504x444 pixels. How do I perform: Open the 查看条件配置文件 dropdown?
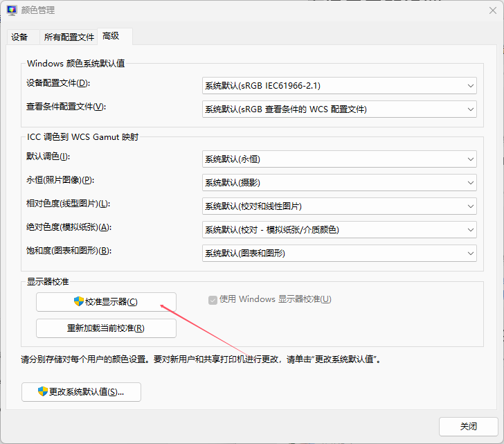tap(339, 109)
